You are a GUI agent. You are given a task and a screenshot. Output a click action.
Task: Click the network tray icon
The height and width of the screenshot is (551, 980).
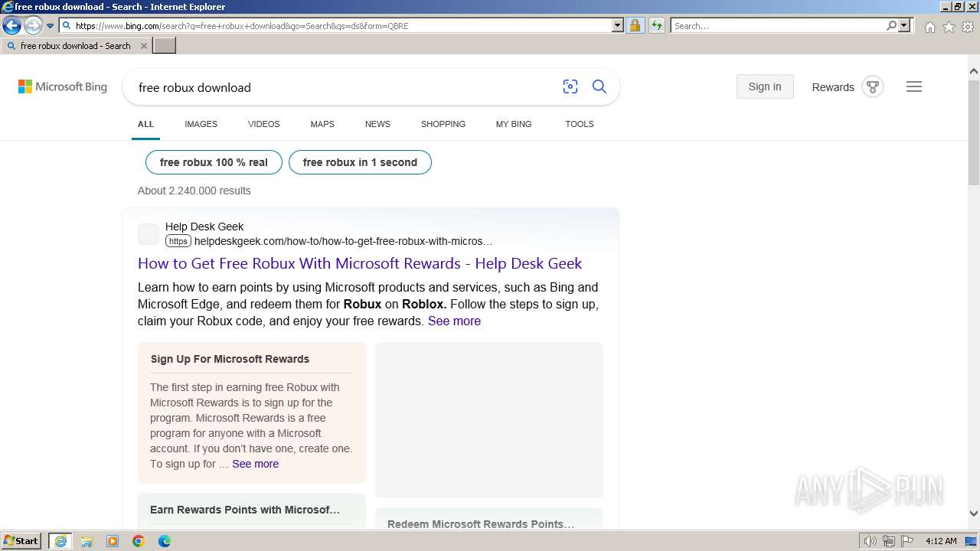[x=889, y=541]
